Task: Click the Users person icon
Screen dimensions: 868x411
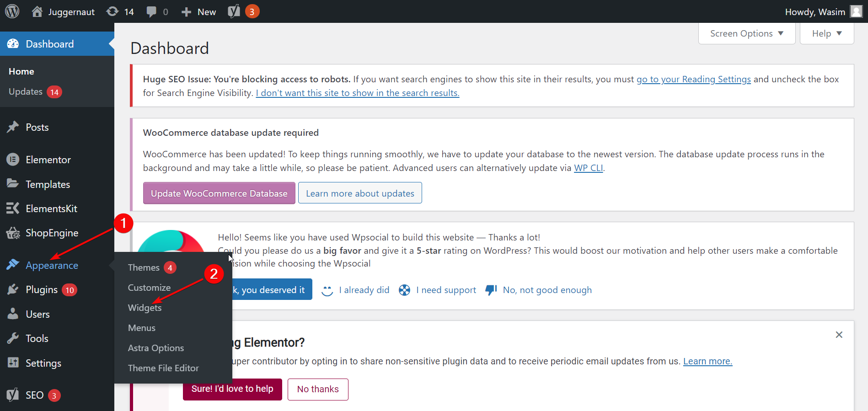Action: coord(13,314)
